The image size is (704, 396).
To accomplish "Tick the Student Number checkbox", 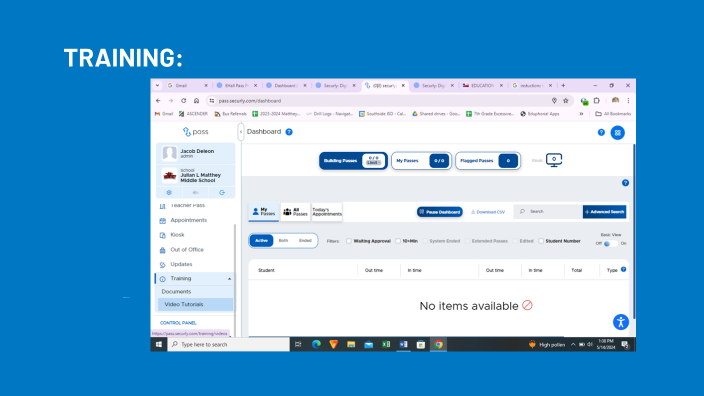I will [541, 241].
